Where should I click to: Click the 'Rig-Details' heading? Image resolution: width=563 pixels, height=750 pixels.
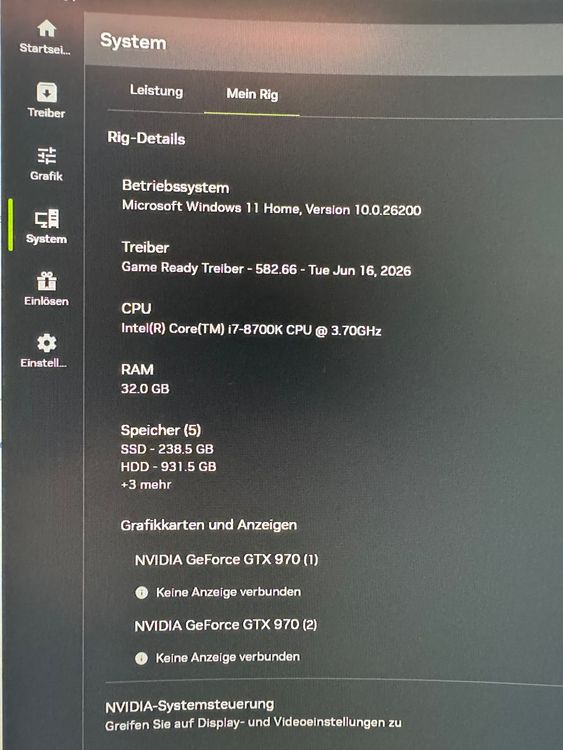(x=146, y=138)
